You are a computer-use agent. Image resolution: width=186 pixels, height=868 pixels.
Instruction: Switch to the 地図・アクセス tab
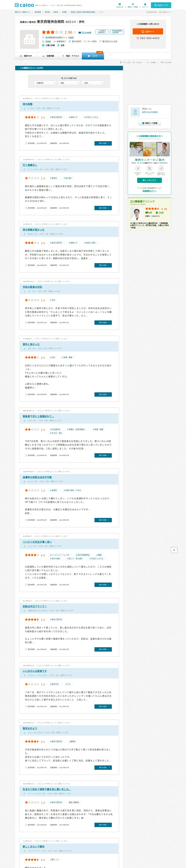71,56
